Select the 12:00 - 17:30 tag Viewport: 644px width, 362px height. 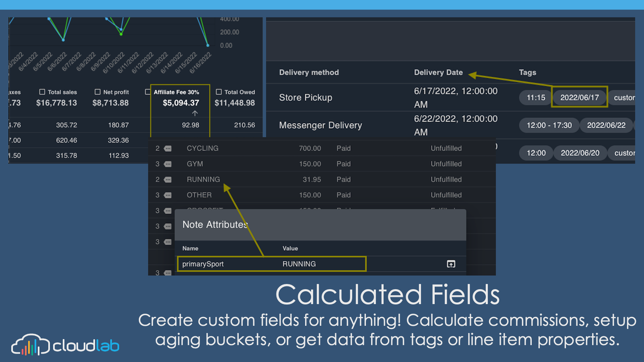(x=549, y=125)
